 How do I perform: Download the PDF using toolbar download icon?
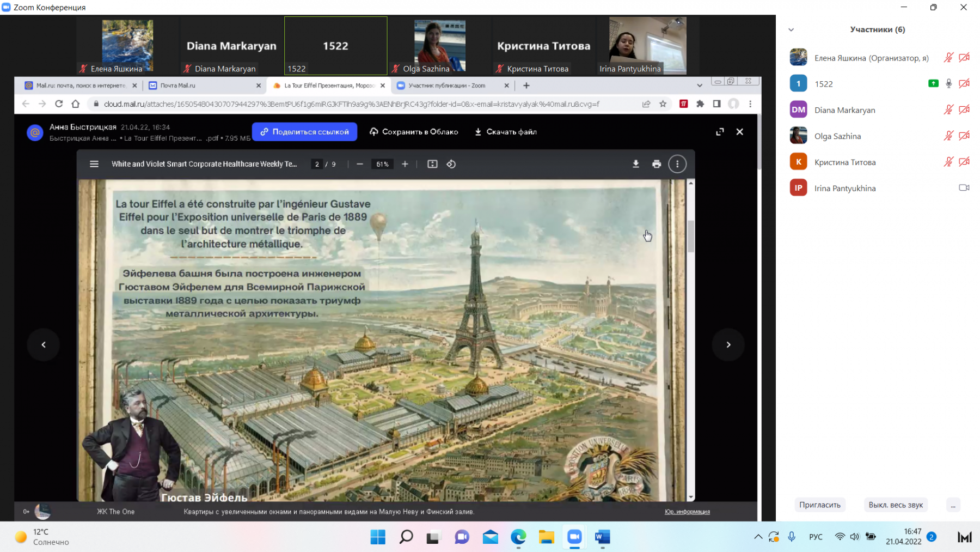[635, 164]
